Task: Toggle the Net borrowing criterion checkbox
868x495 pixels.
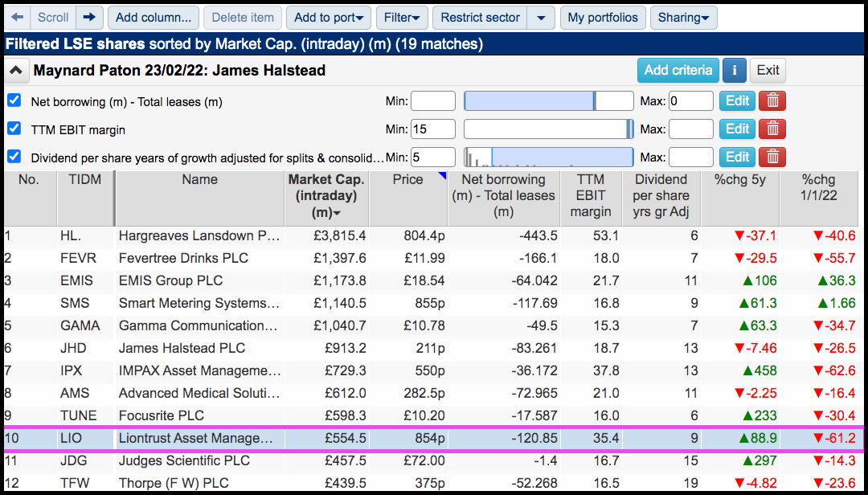Action: (x=14, y=100)
